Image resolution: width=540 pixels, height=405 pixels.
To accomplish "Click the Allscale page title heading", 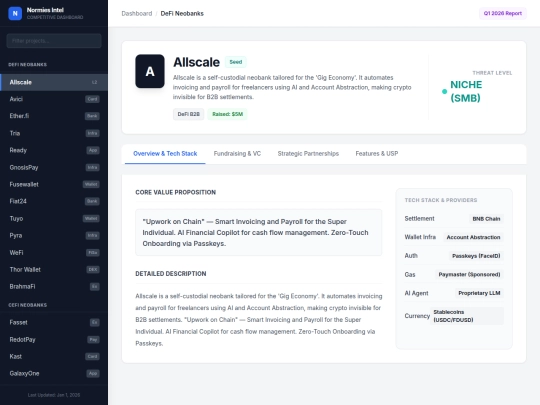I will (x=196, y=62).
